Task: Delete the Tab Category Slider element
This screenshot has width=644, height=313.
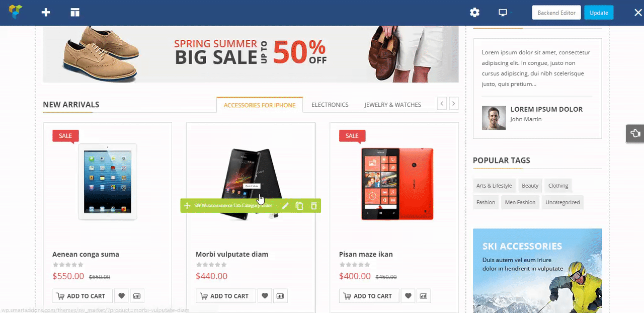Action: click(314, 206)
